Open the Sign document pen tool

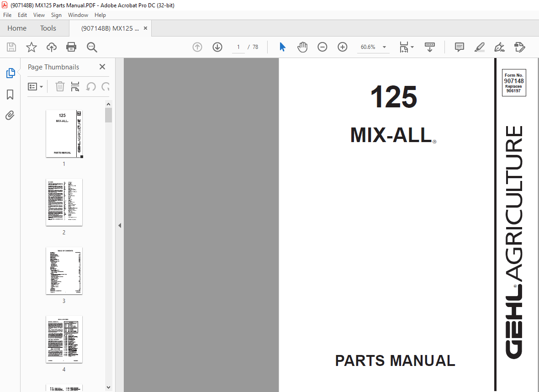coord(499,47)
